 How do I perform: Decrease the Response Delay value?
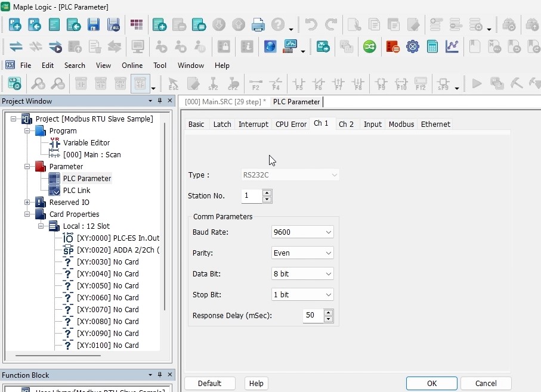click(329, 319)
